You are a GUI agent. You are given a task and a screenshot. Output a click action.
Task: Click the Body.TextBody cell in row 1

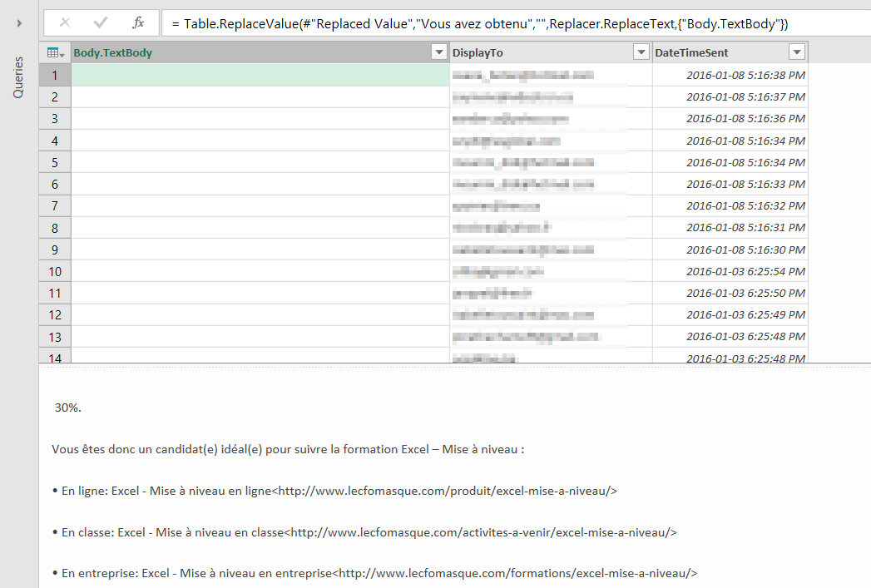(260, 75)
